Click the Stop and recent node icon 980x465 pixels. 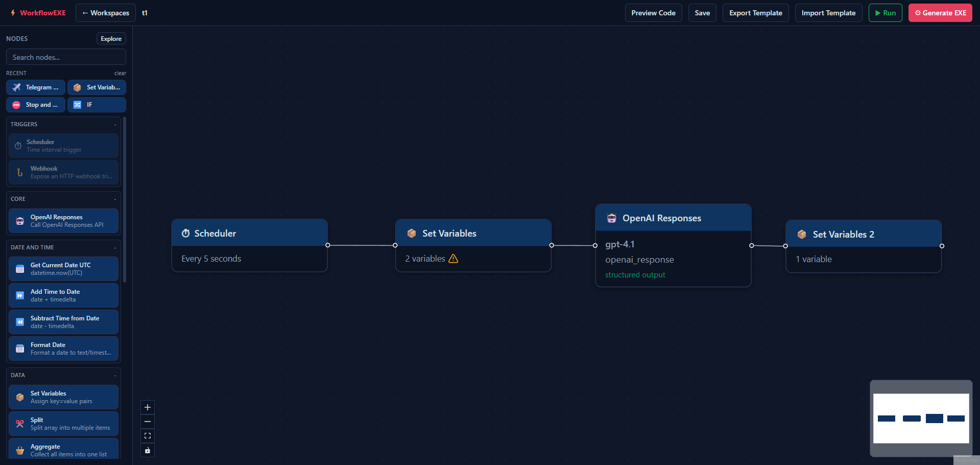(16, 105)
